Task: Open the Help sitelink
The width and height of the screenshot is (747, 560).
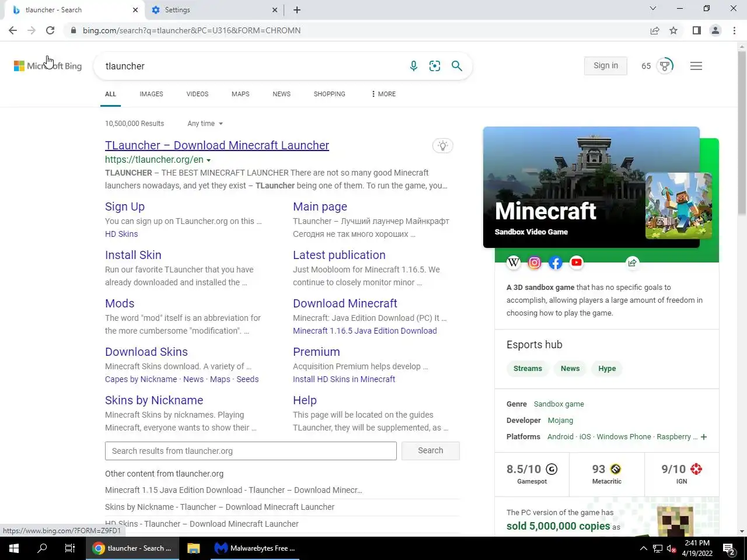Action: tap(305, 400)
